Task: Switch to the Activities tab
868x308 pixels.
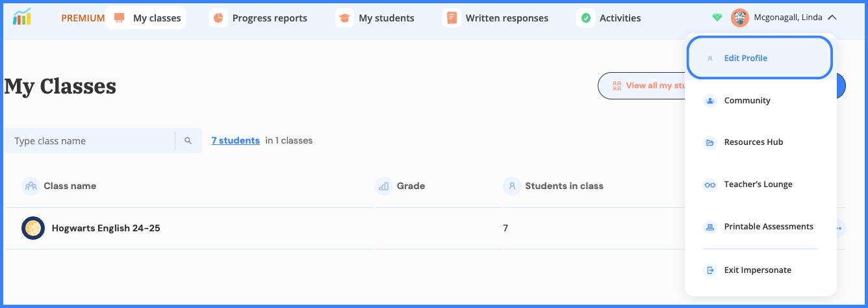Action: click(x=610, y=18)
